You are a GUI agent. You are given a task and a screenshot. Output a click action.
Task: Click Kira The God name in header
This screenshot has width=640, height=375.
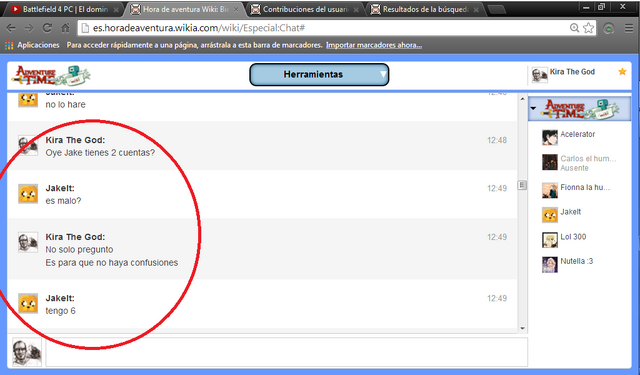coord(572,72)
